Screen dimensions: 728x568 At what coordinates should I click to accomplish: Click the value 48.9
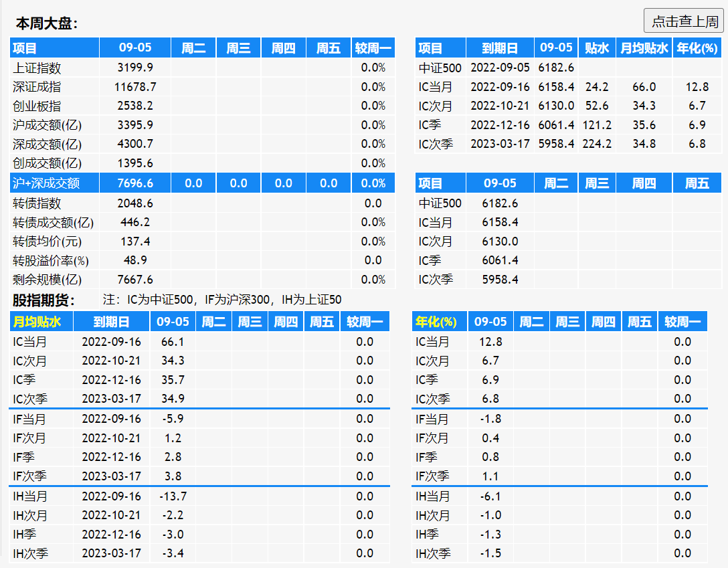135,260
